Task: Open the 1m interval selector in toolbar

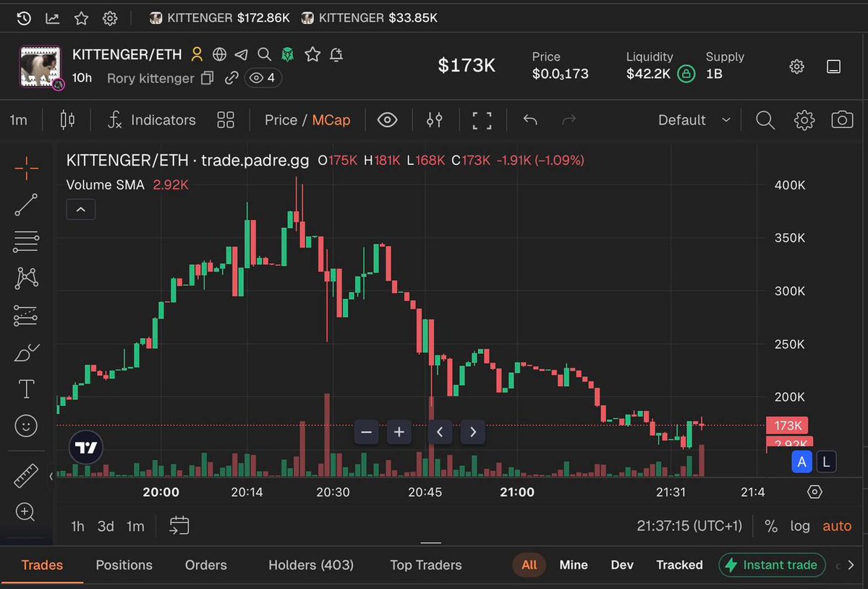Action: pos(19,120)
